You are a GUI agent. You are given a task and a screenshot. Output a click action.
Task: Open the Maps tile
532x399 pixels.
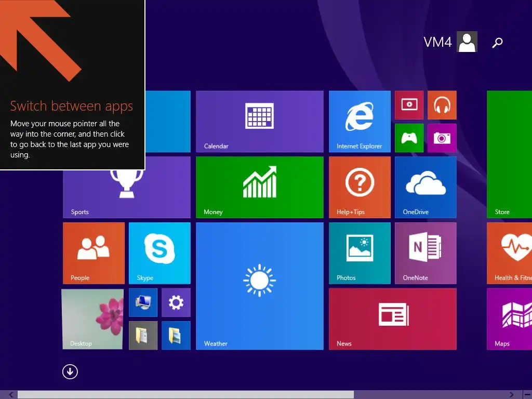click(x=509, y=319)
